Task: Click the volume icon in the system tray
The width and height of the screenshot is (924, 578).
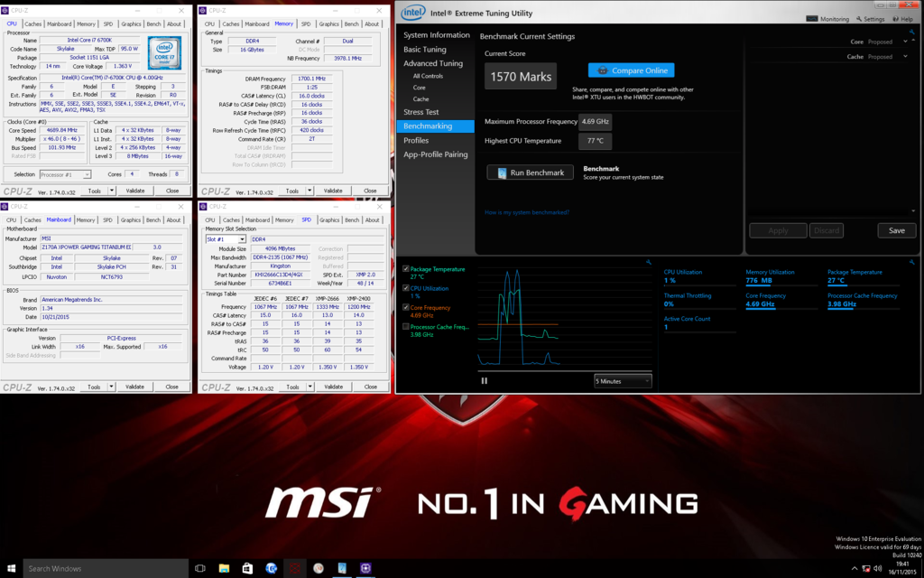Action: tap(877, 569)
